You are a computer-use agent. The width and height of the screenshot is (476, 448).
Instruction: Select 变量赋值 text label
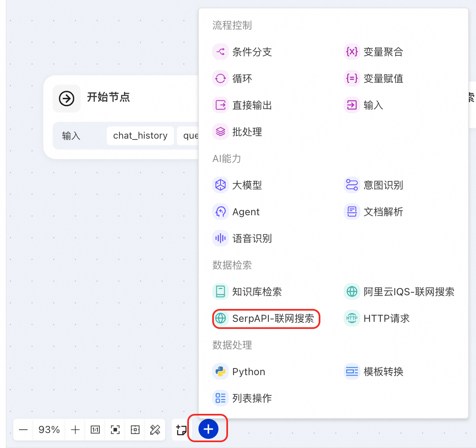pyautogui.click(x=383, y=79)
